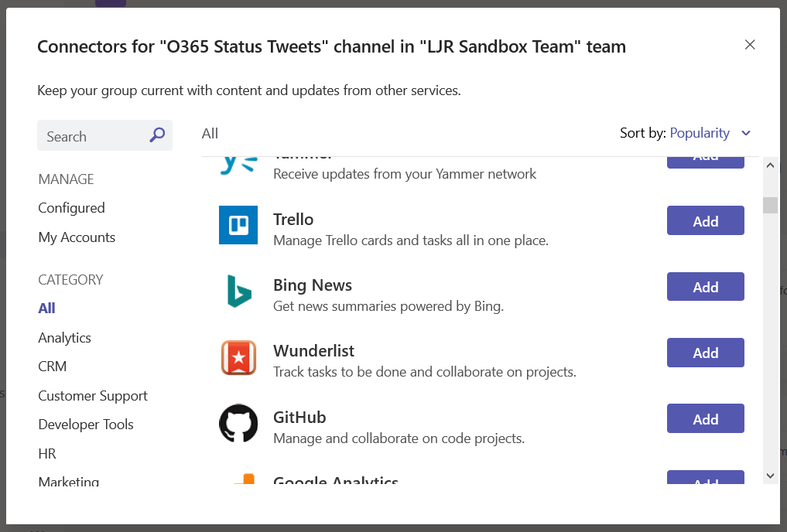Add the Trello connector
Viewport: 787px width, 532px height.
[705, 220]
